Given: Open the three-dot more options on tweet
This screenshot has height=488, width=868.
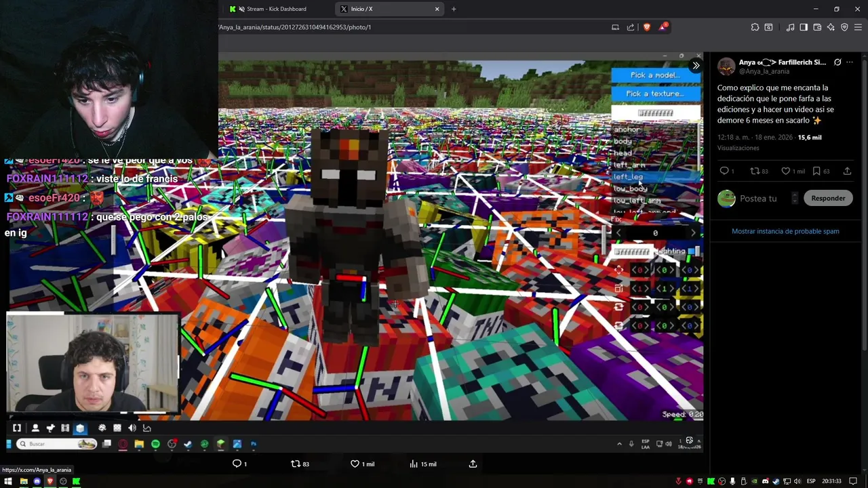Looking at the screenshot, I should pos(850,62).
